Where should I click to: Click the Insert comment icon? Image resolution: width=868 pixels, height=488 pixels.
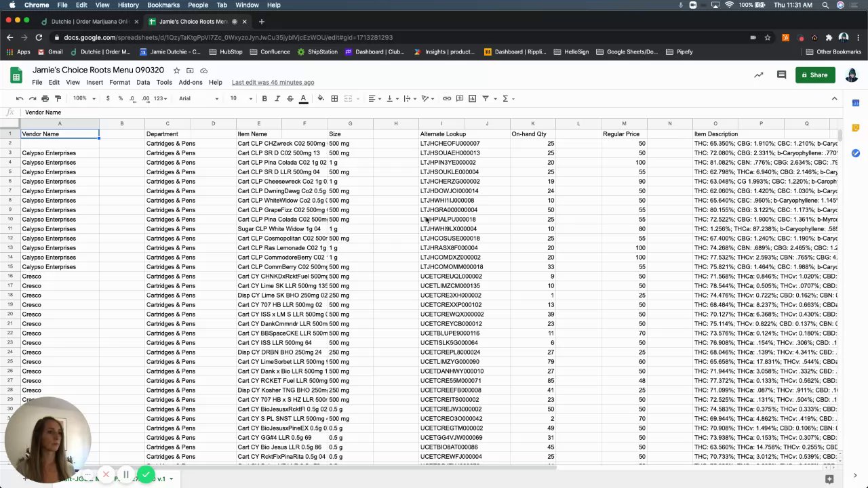(460, 98)
